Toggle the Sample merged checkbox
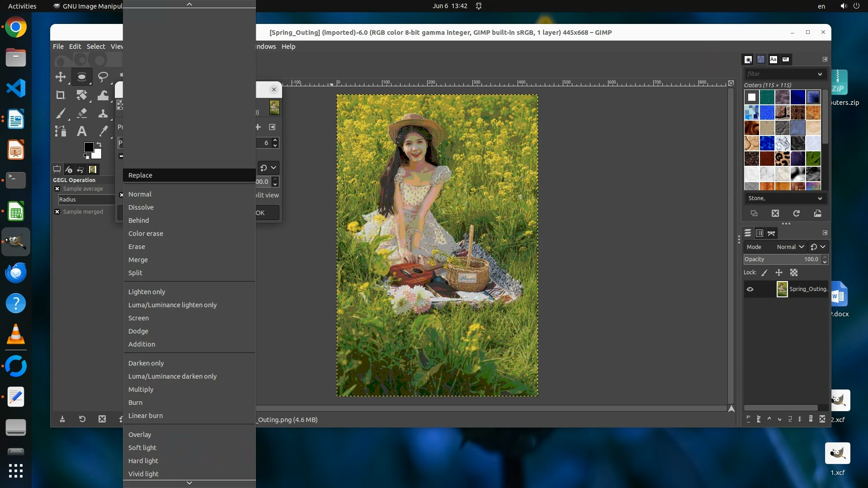The image size is (868, 488). click(57, 212)
